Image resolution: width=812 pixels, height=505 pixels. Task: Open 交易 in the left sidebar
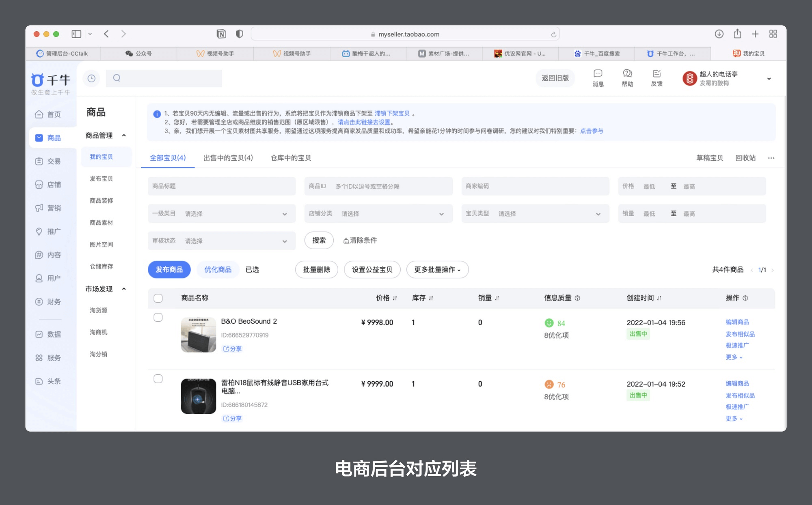click(x=48, y=161)
